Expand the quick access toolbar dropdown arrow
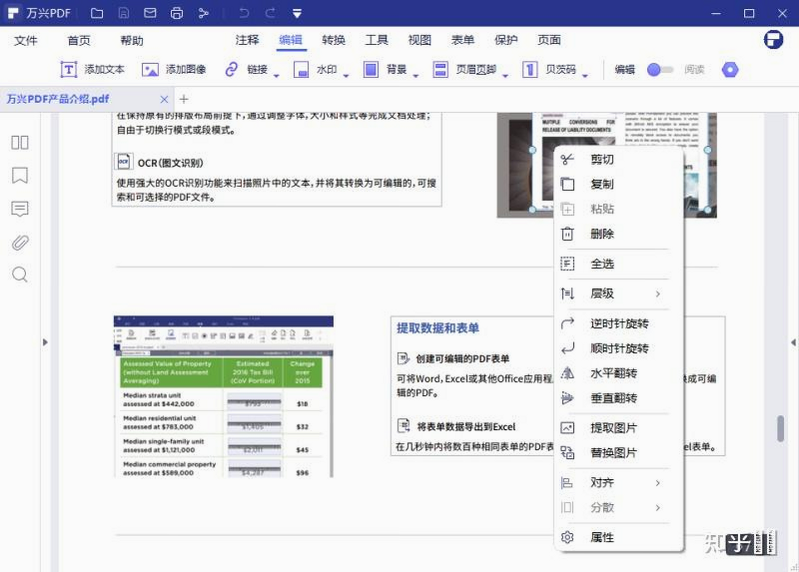The image size is (799, 572). coord(297,14)
